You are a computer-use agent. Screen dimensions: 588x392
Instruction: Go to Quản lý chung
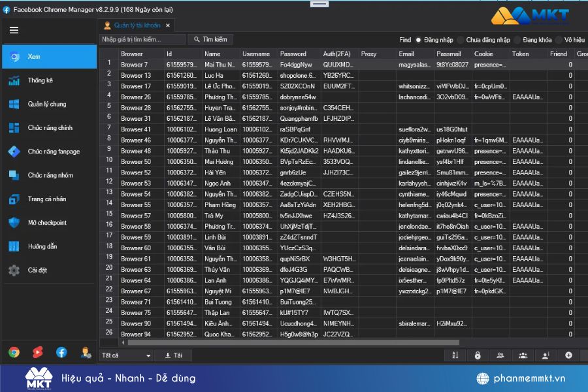pyautogui.click(x=50, y=104)
